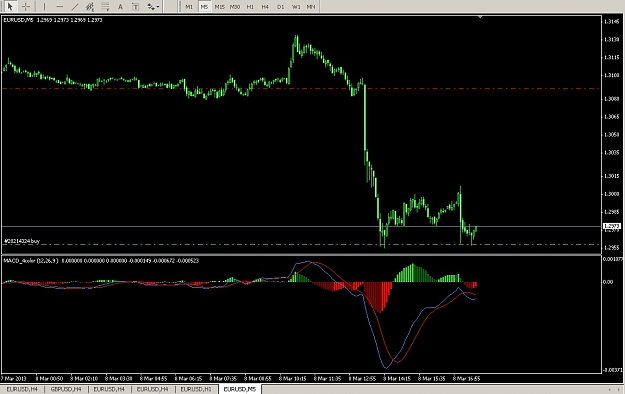This screenshot has height=394, width=625.
Task: Click the 1.3145 price scale label
Action: [612, 22]
